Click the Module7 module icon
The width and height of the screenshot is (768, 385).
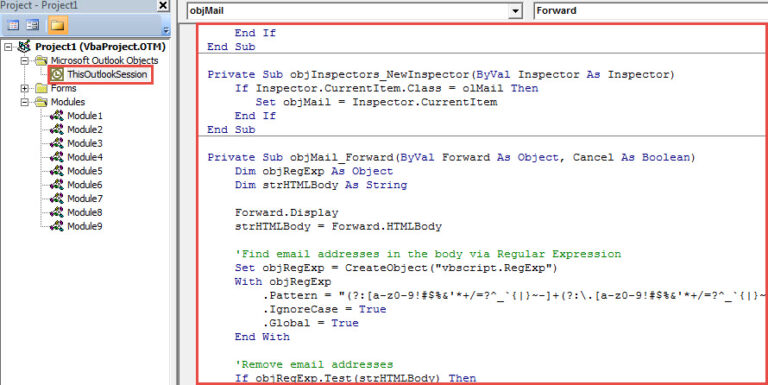(57, 198)
